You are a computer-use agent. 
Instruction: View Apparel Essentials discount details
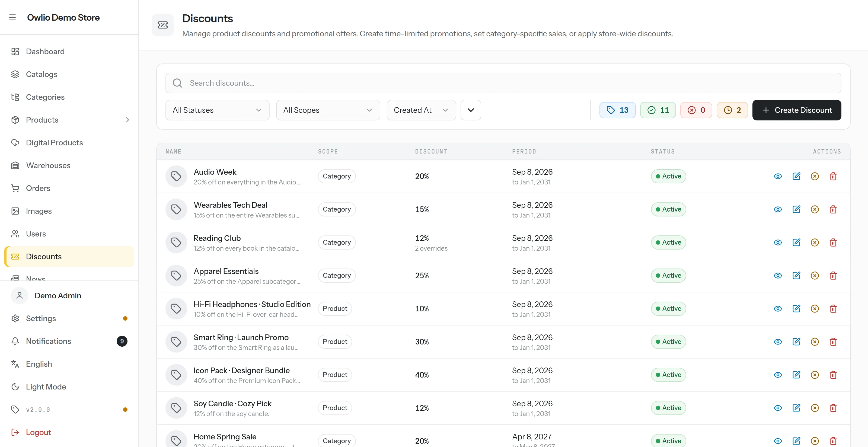point(778,275)
